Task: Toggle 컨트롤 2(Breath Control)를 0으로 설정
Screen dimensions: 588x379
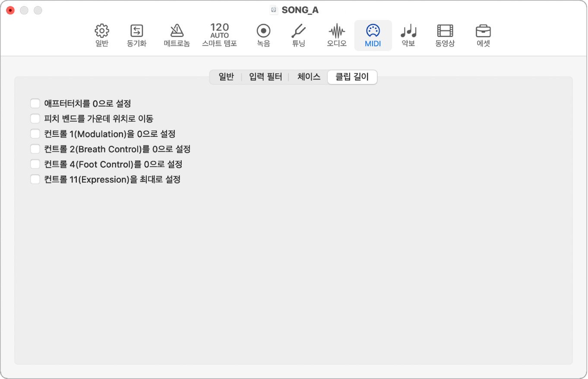Action: point(35,149)
